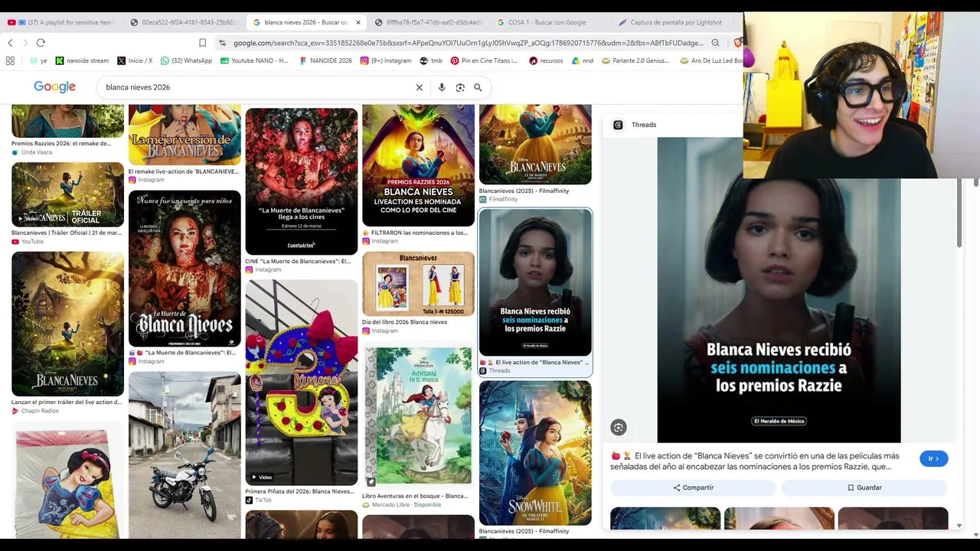Open the 'ye' bookmark

pos(38,60)
